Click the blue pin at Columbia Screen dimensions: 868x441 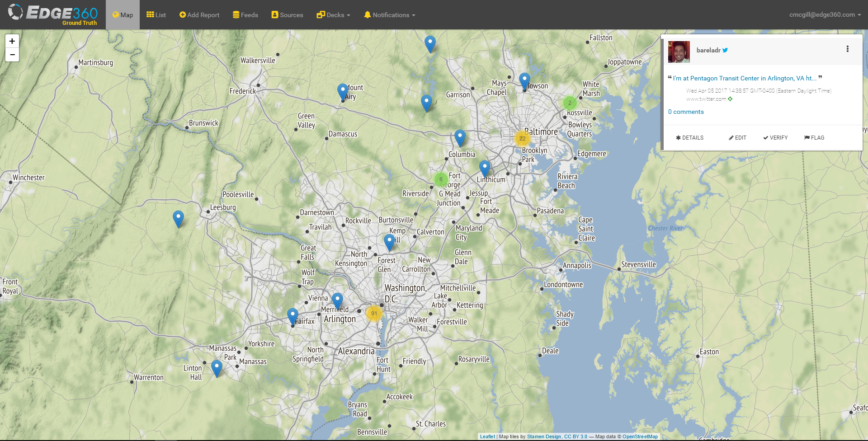460,137
